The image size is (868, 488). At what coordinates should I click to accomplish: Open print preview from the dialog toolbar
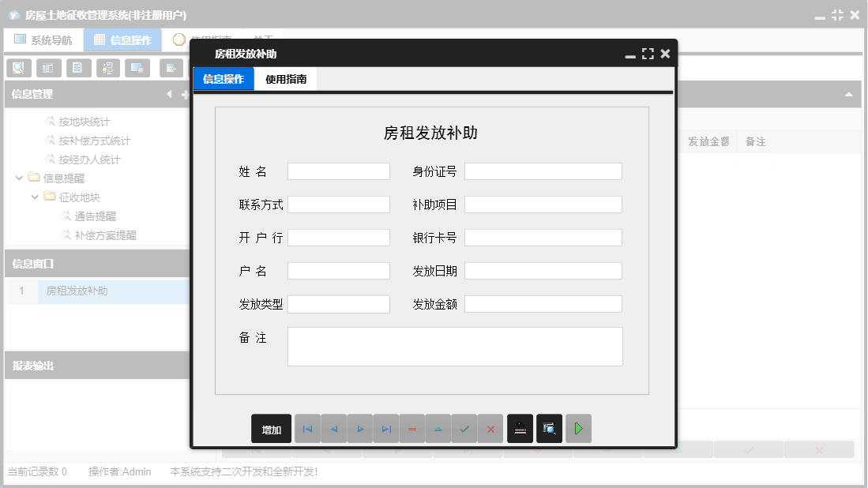549,428
